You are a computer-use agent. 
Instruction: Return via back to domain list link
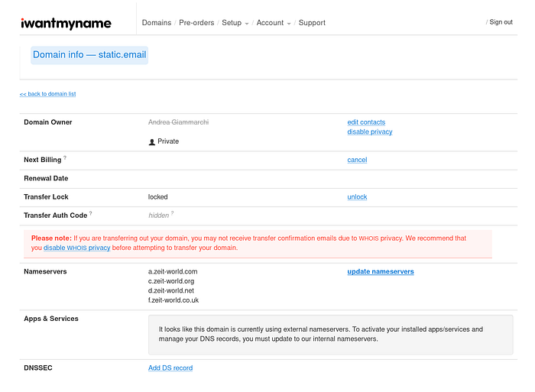(x=47, y=94)
